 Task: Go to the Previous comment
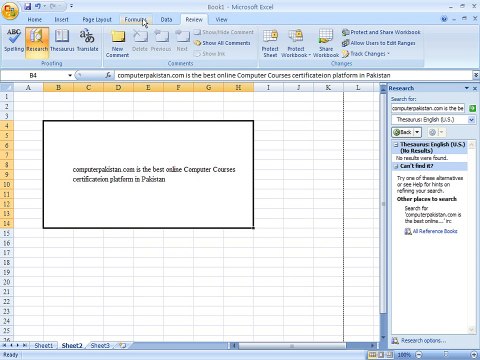coord(161,40)
